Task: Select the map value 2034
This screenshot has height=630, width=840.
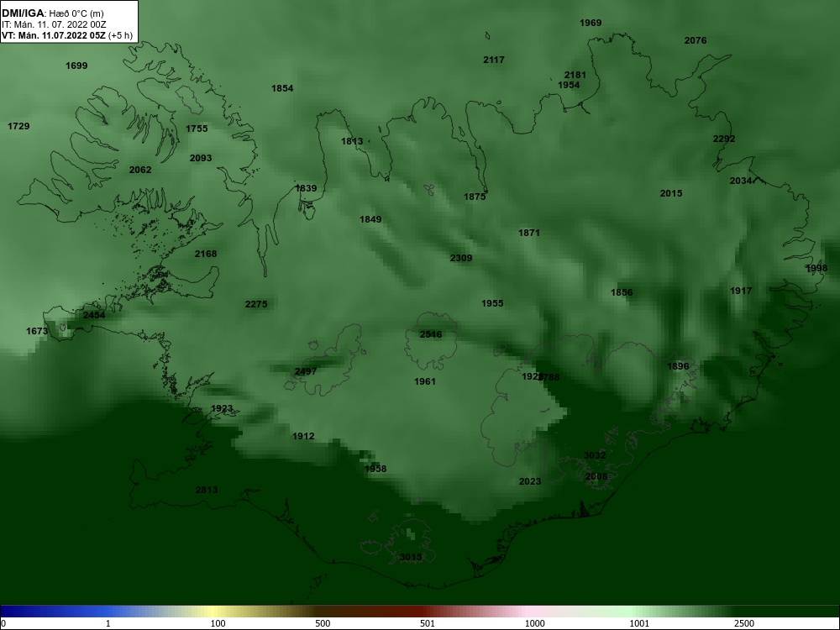Action: point(741,181)
